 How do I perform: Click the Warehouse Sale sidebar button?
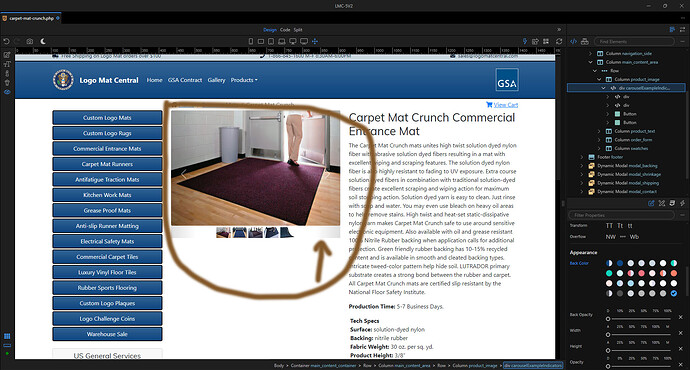click(107, 334)
